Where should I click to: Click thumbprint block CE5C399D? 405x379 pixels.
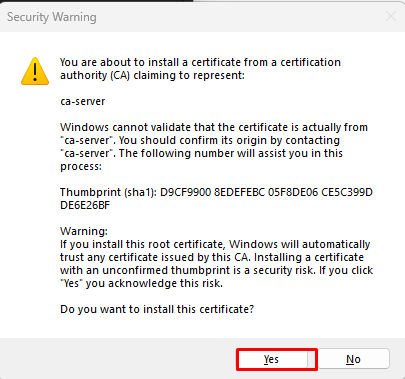click(347, 192)
